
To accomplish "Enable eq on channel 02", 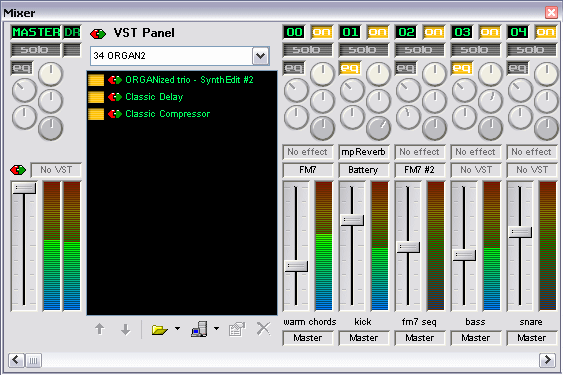I will click(406, 68).
